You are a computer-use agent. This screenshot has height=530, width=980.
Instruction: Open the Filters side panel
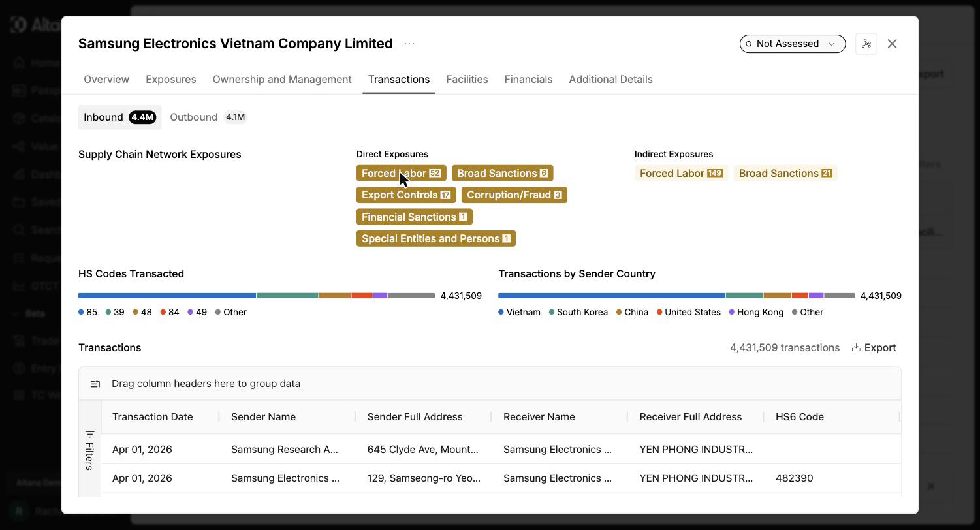click(x=89, y=450)
